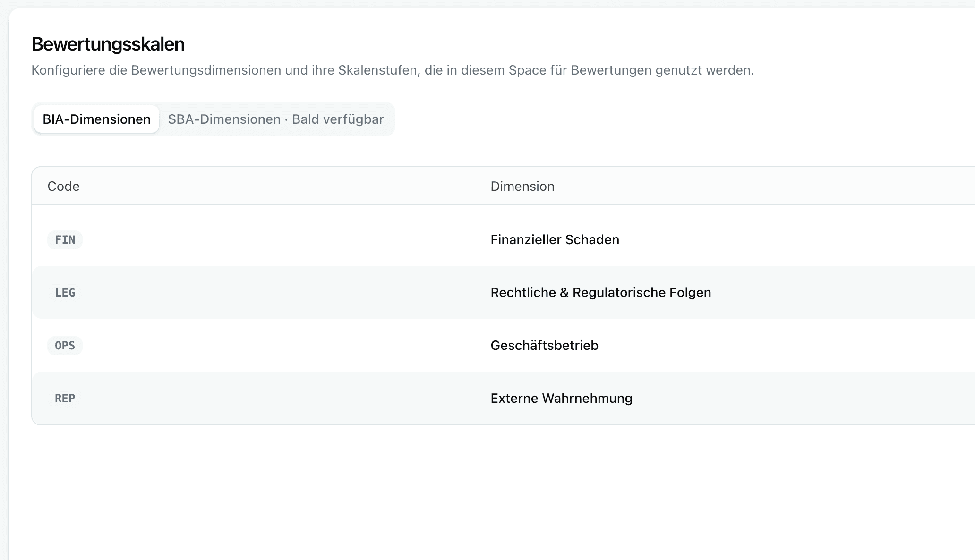Switch to the BIA-Dimensionen tab
This screenshot has width=975, height=560.
[x=96, y=119]
